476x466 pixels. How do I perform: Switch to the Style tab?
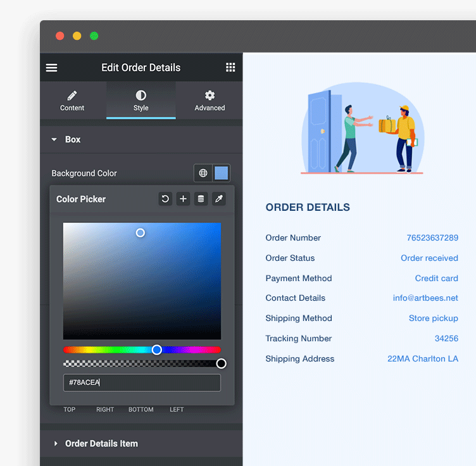[x=141, y=101]
